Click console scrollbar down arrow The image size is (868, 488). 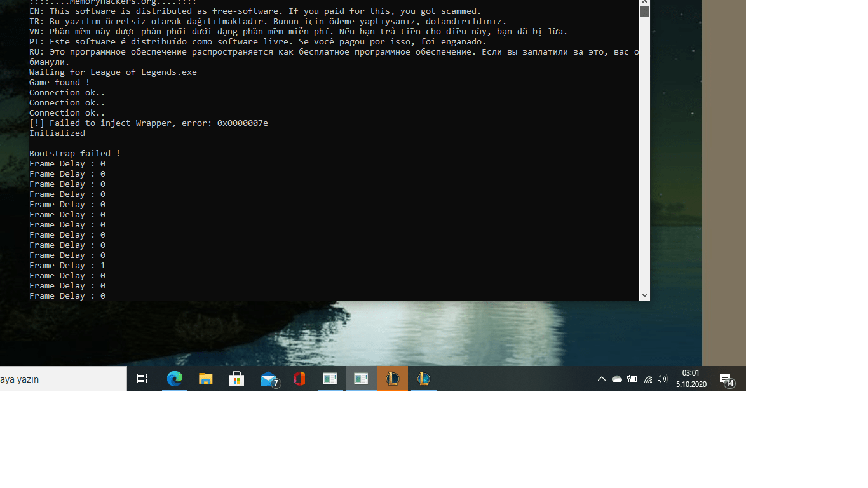[x=644, y=295]
